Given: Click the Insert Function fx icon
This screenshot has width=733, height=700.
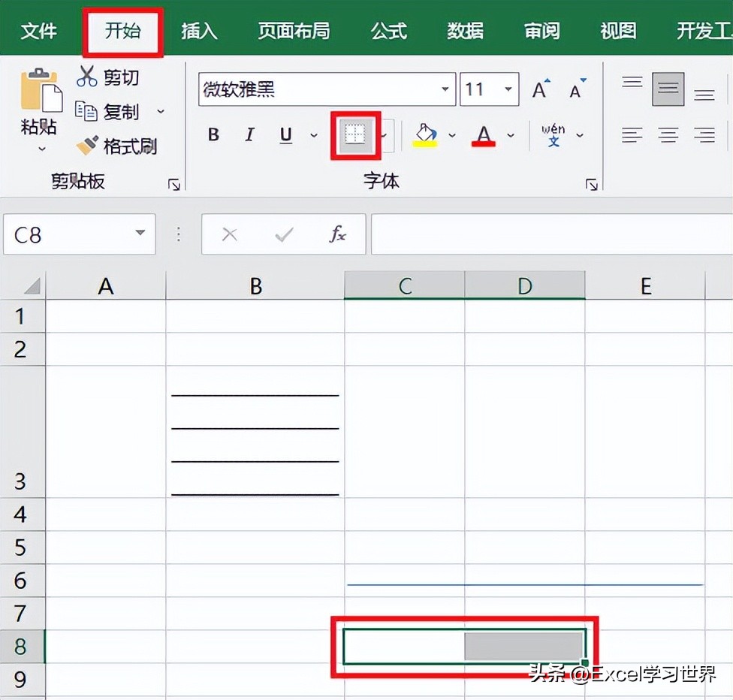Looking at the screenshot, I should point(337,234).
